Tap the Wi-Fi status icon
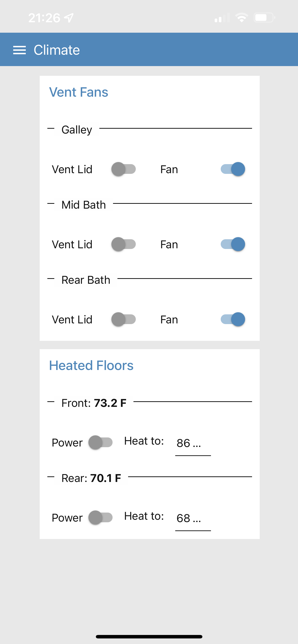 pyautogui.click(x=241, y=18)
